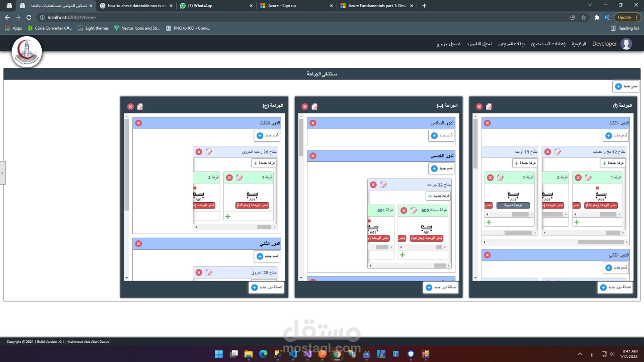Open the الرئيسية home menu
The image size is (644, 362).
point(579,44)
